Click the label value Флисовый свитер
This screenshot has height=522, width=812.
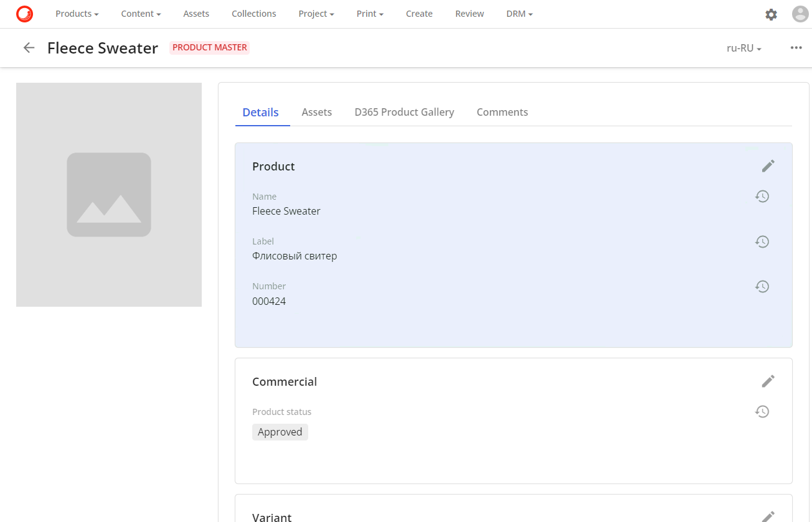(x=295, y=256)
